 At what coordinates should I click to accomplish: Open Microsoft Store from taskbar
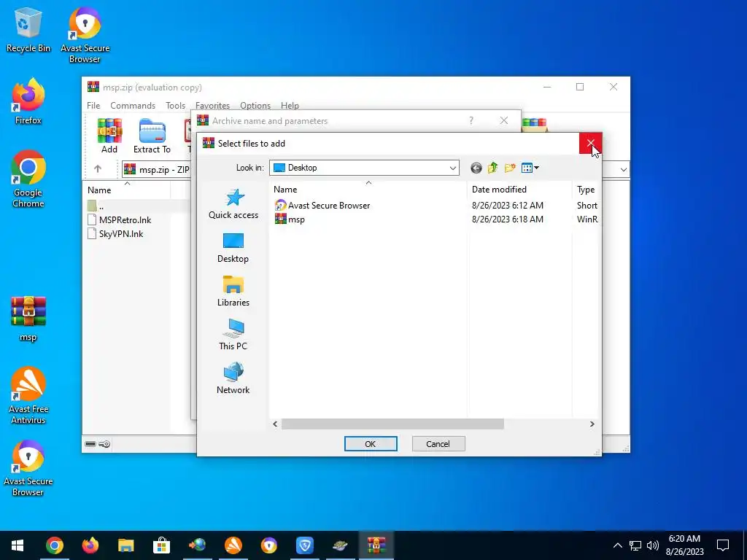(161, 545)
